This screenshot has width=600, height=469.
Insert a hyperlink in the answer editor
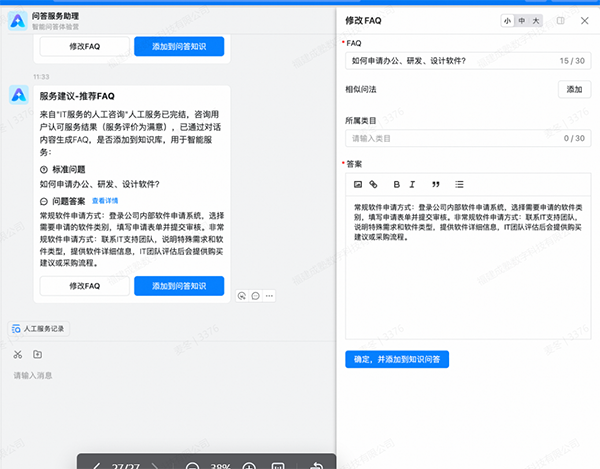(373, 184)
